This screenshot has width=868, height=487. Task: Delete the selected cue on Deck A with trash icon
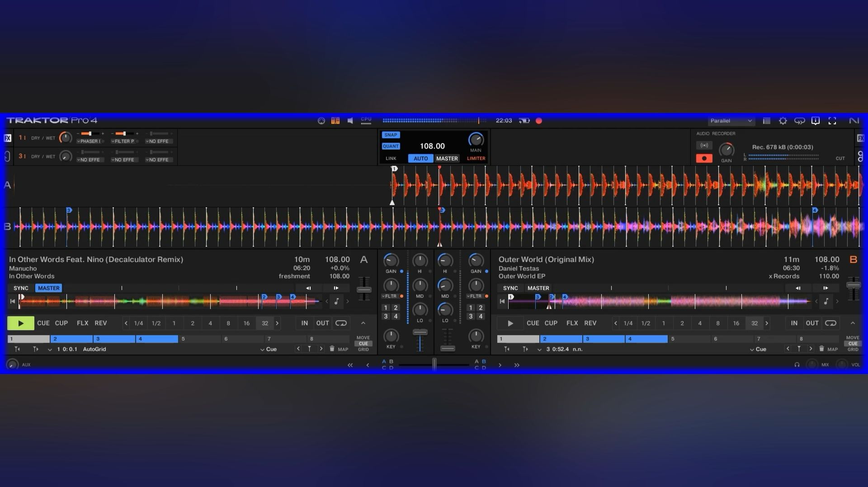(332, 349)
